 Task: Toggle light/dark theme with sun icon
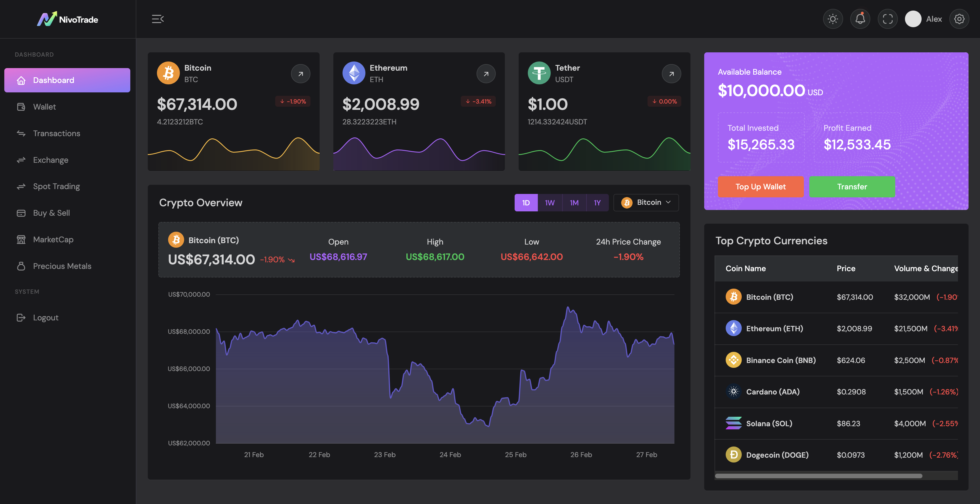pyautogui.click(x=833, y=19)
